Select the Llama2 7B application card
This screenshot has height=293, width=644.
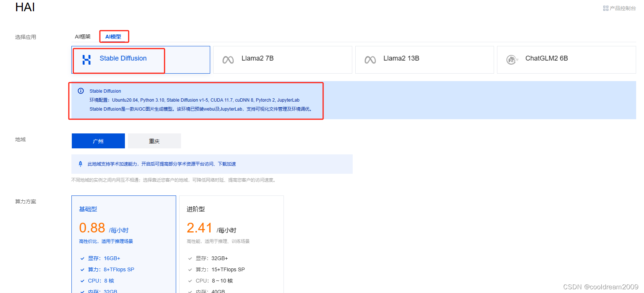click(283, 60)
